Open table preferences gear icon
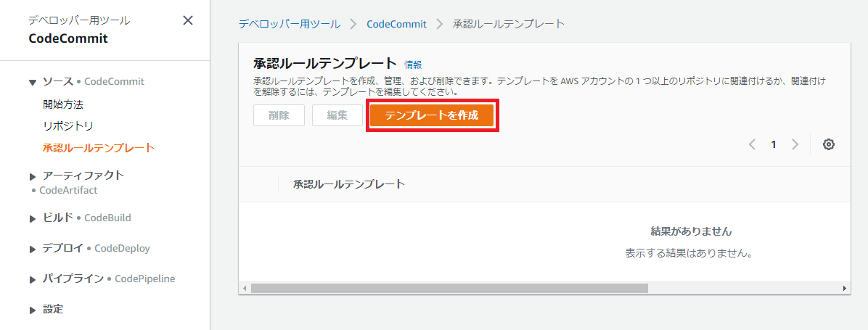 (828, 144)
